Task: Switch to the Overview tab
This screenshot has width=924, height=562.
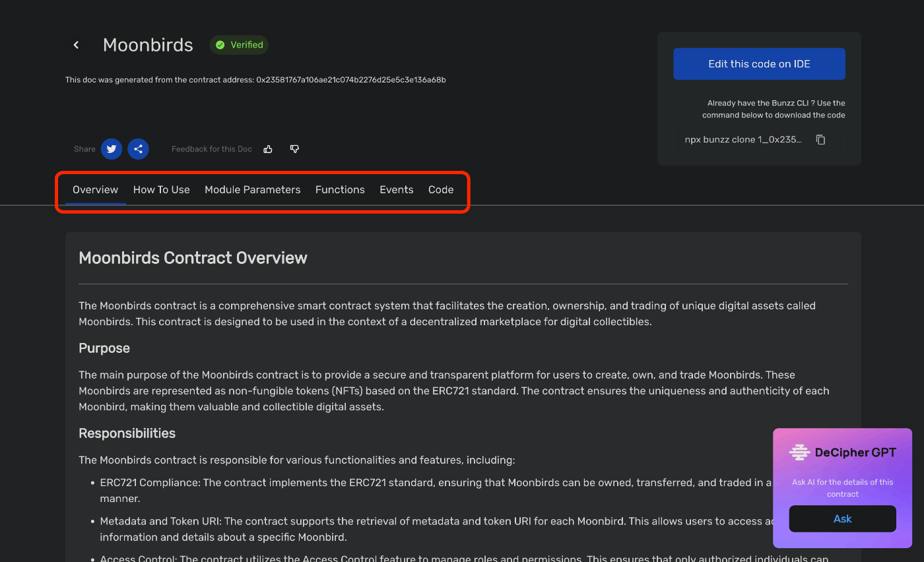Action: click(x=96, y=190)
